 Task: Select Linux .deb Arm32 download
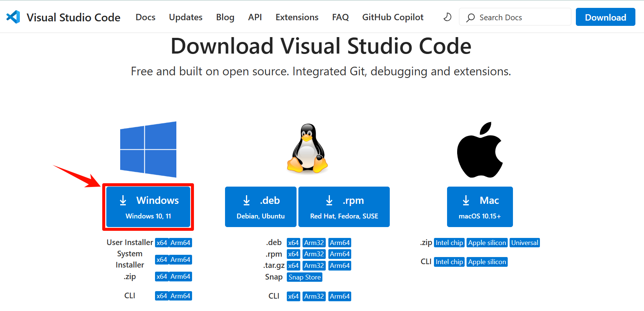pos(314,243)
